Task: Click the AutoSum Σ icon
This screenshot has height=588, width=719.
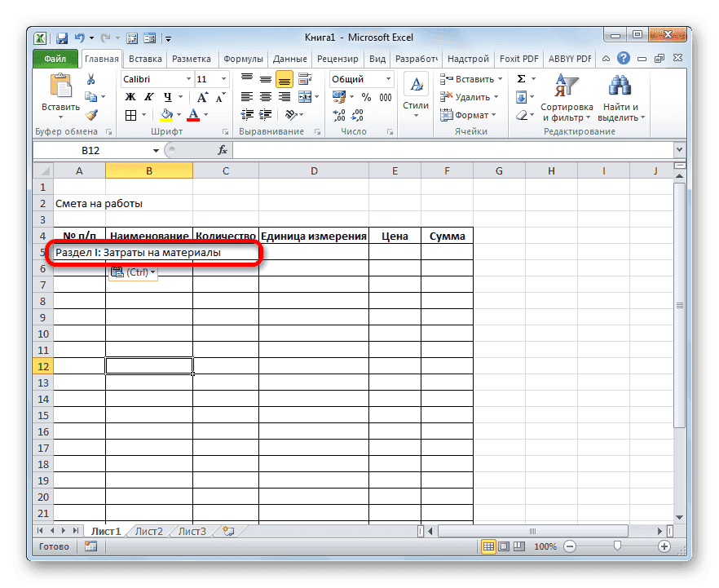Action: 521,78
